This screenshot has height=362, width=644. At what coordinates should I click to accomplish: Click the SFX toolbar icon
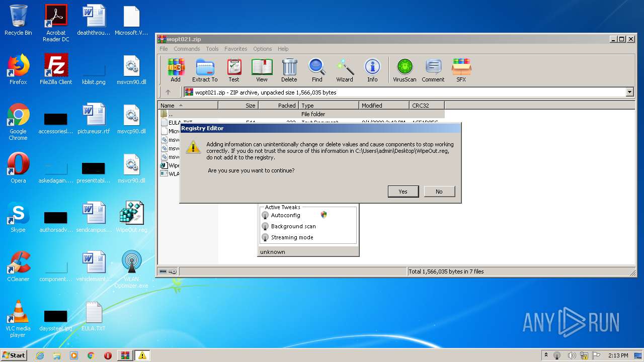461,70
